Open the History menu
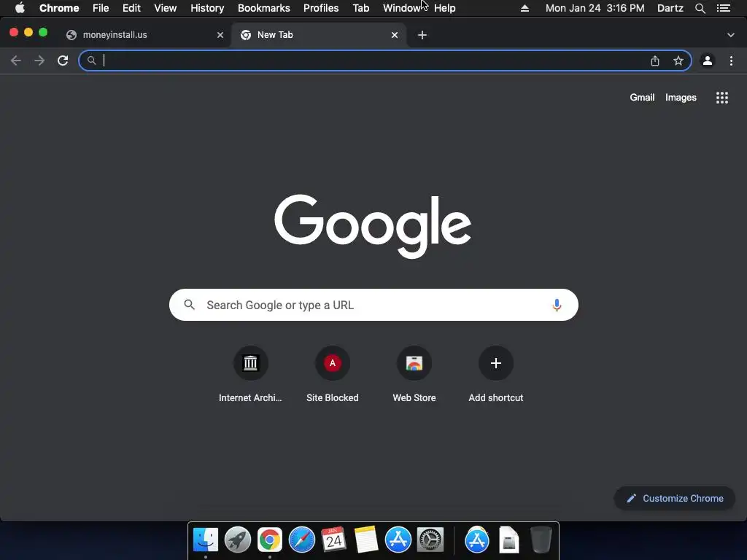 pos(207,8)
